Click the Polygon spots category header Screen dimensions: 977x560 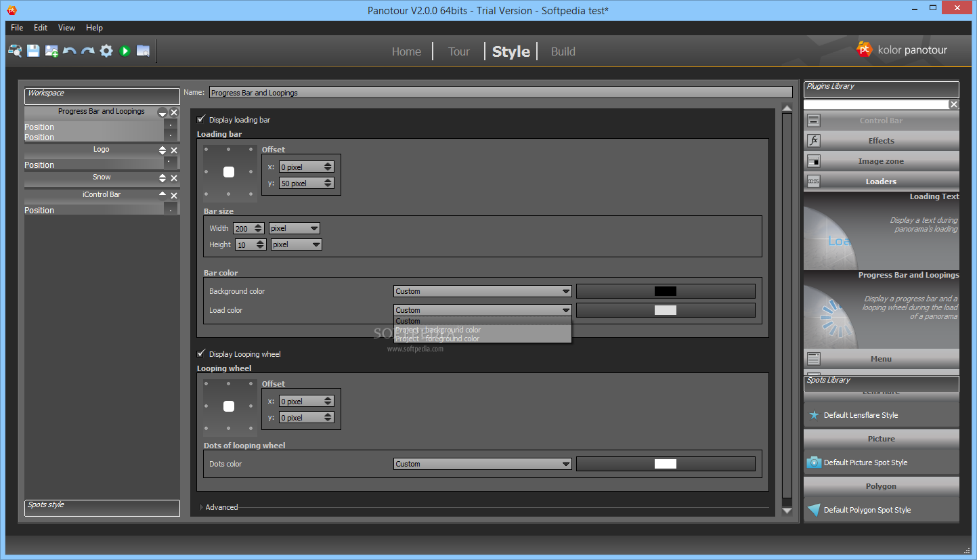[882, 486]
